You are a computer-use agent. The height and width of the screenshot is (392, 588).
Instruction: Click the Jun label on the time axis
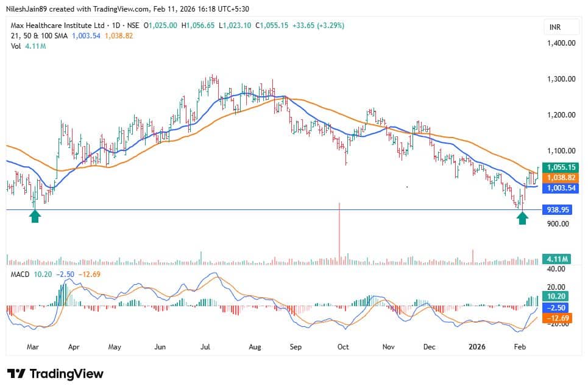[160, 347]
